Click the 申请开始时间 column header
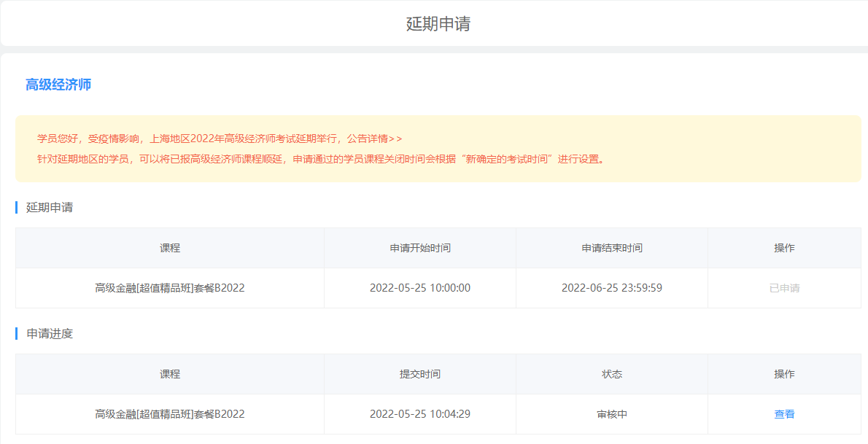The height and width of the screenshot is (444, 868). click(x=420, y=248)
